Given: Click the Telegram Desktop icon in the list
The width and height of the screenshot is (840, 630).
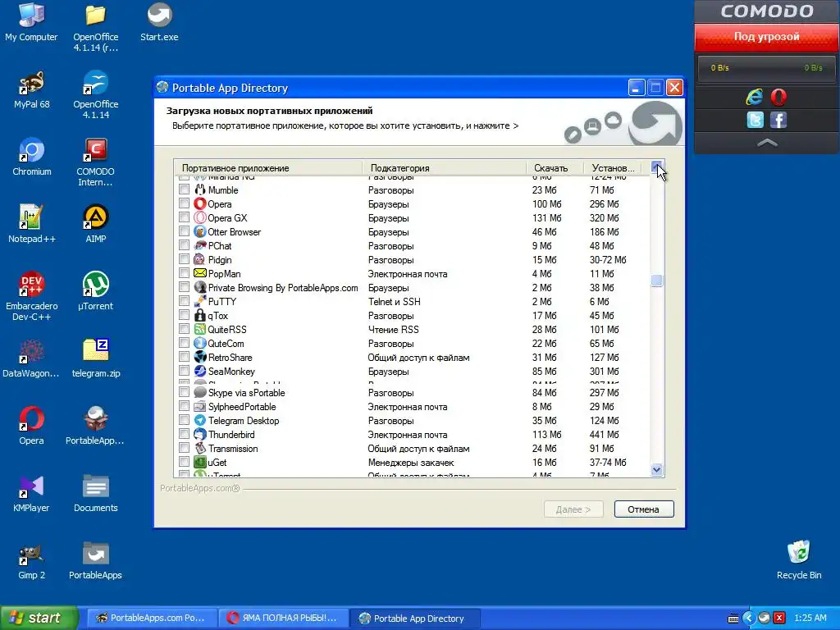Looking at the screenshot, I should click(200, 420).
